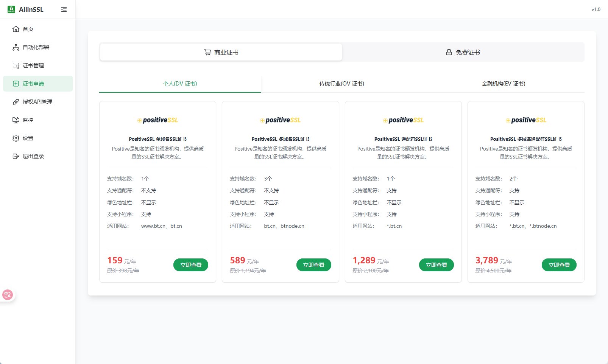Click the 自动化部署 workflow icon
The width and height of the screenshot is (608, 364).
[x=16, y=47]
